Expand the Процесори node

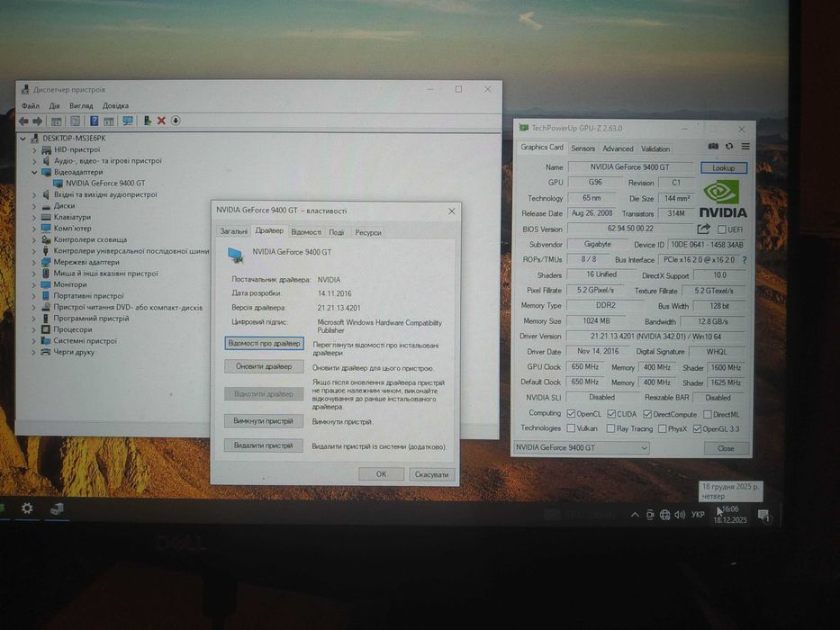pyautogui.click(x=34, y=330)
